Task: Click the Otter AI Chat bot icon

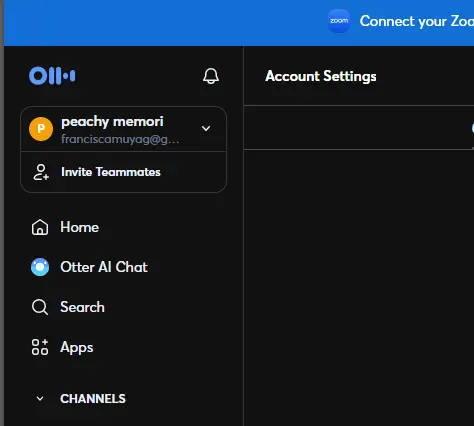Action: pyautogui.click(x=40, y=267)
